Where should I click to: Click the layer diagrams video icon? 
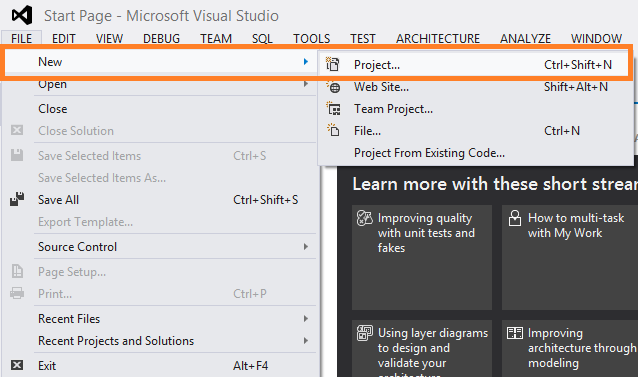[365, 333]
